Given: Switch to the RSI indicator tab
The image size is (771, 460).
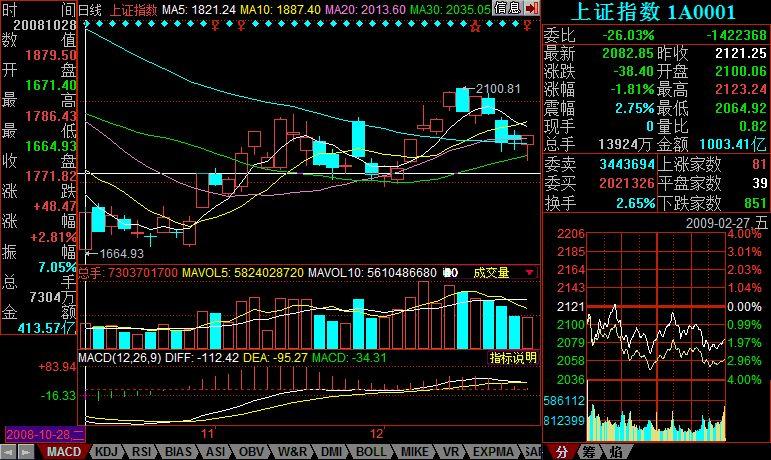Looking at the screenshot, I should (142, 452).
